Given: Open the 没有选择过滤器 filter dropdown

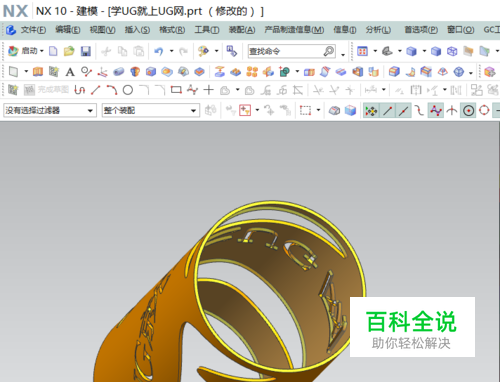Looking at the screenshot, I should [50, 110].
